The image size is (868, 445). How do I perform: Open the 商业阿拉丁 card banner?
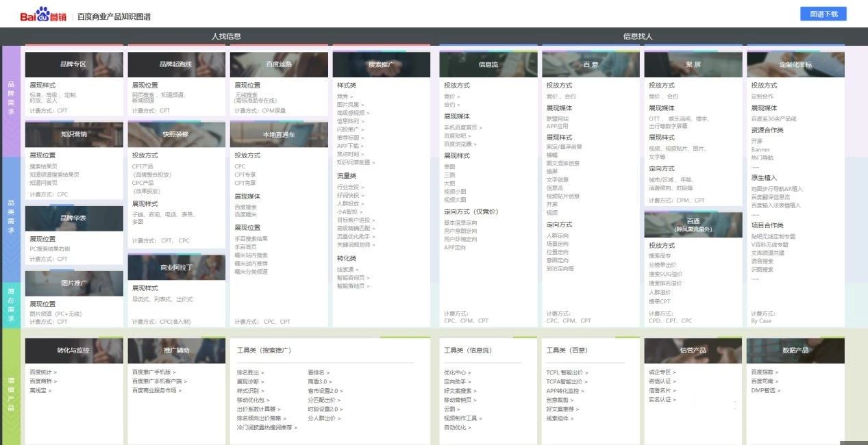click(177, 268)
